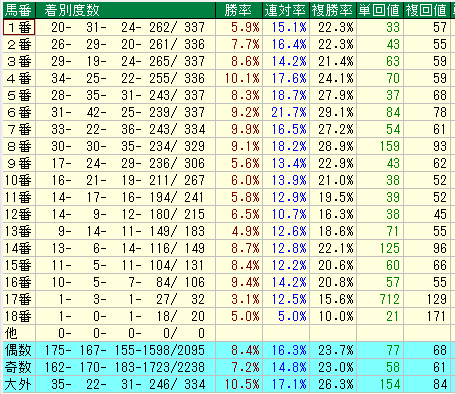The height and width of the screenshot is (394, 455).
Task: Sort by the 単回値 column header
Action: [x=380, y=10]
